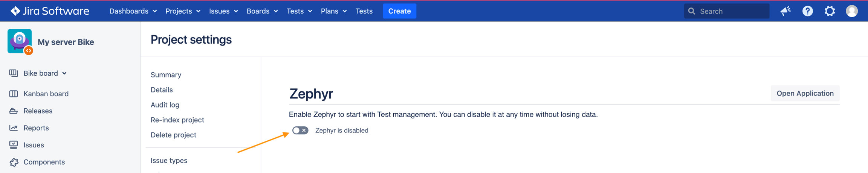Open the help question mark icon

pyautogui.click(x=808, y=11)
